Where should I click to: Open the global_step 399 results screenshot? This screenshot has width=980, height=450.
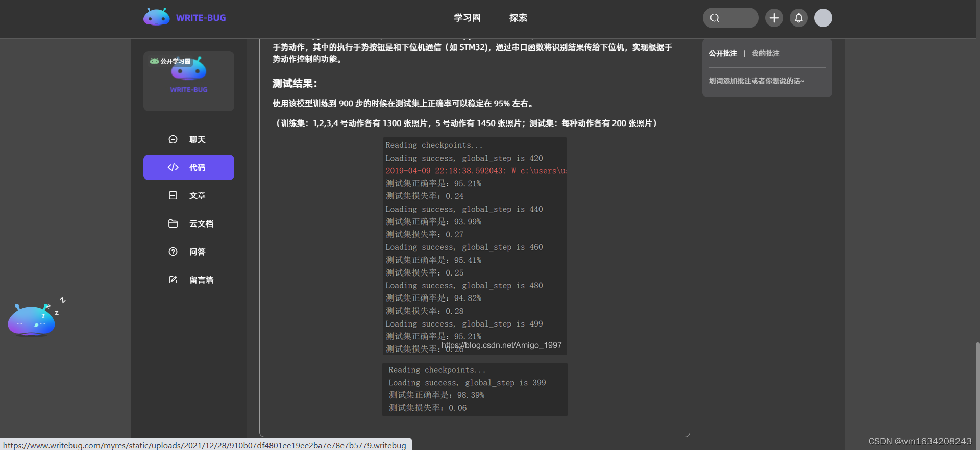(x=475, y=389)
